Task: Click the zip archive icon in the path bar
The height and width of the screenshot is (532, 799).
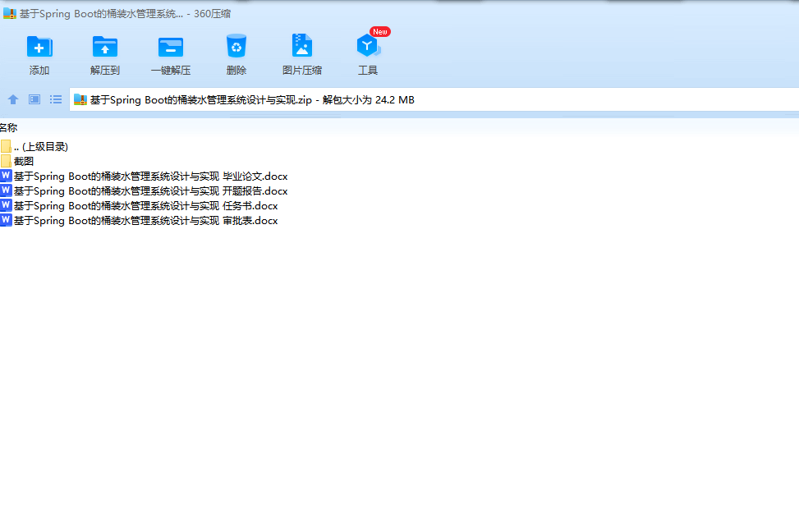Action: [x=80, y=100]
